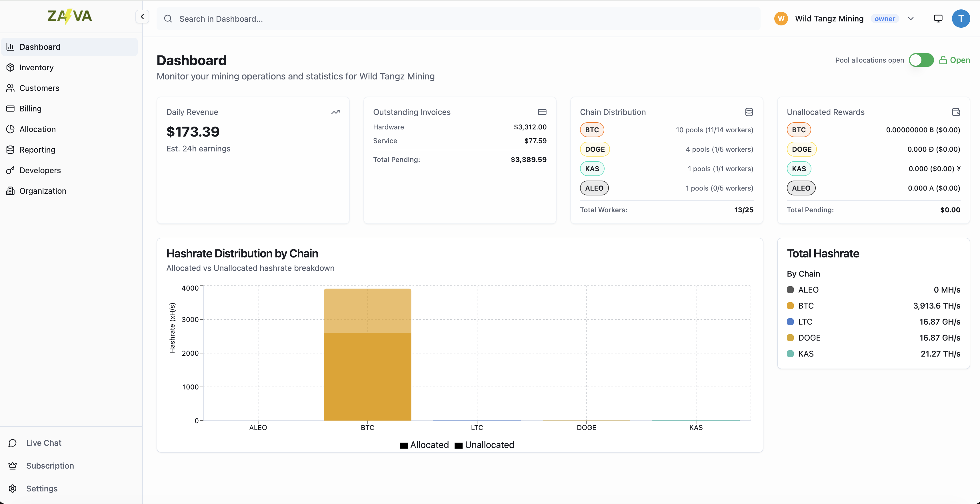Collapse the sidebar with the chevron arrow
Screen dimensions: 980x504
coord(142,16)
